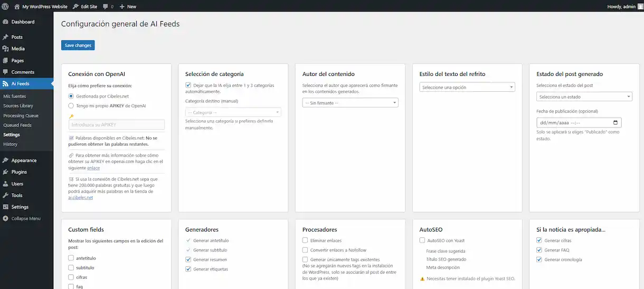The width and height of the screenshot is (644, 289).
Task: Click the key icon above APIKEY field
Action: coord(71,116)
